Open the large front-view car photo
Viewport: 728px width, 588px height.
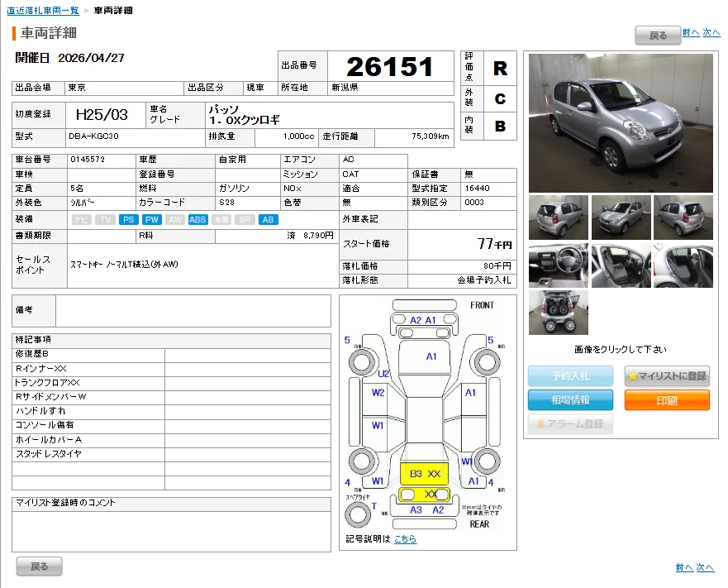pyautogui.click(x=621, y=123)
